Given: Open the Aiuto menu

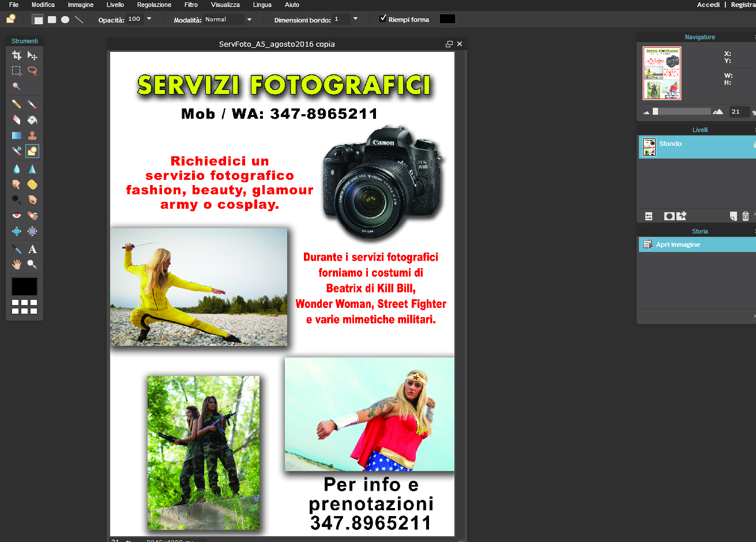Looking at the screenshot, I should (292, 5).
